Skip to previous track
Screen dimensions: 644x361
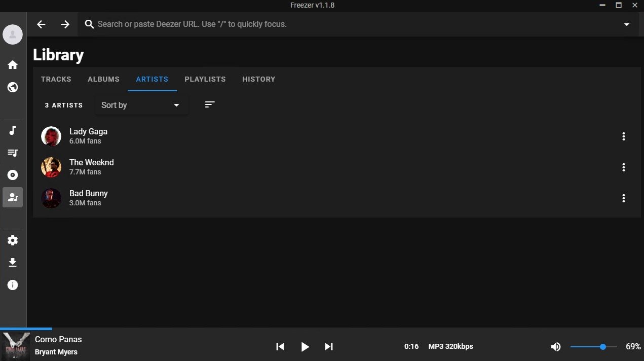tap(280, 347)
